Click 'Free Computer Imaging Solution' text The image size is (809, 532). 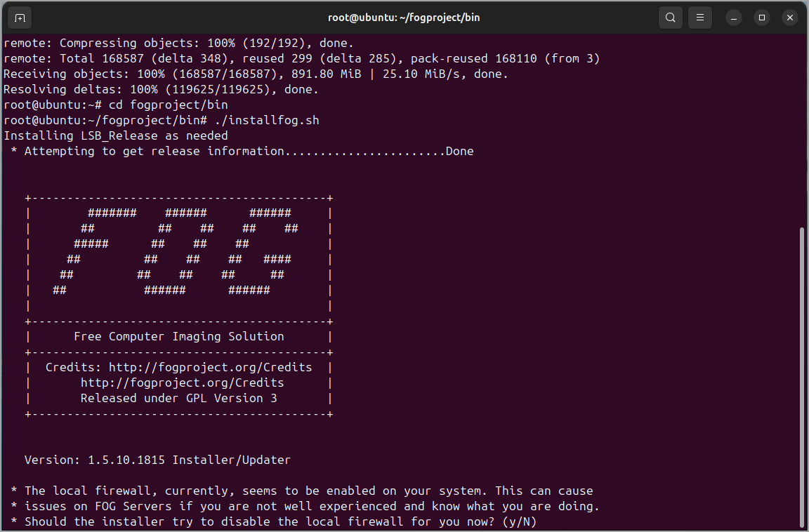179,337
